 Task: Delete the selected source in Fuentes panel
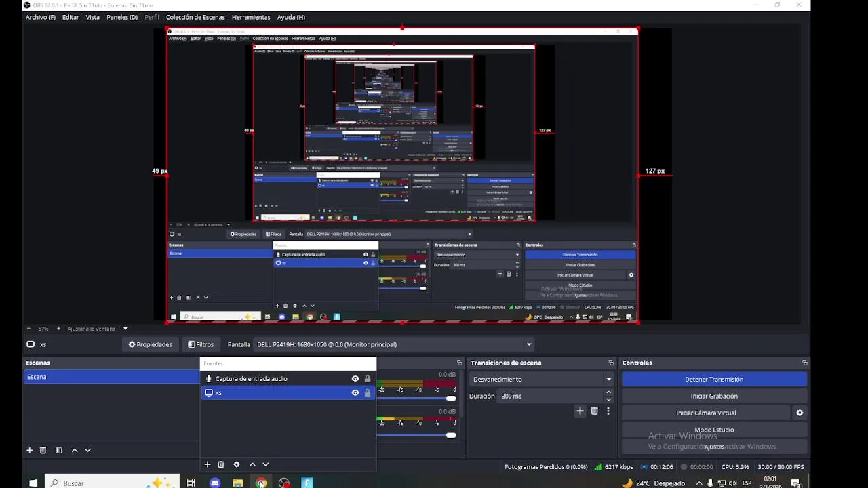click(x=220, y=464)
